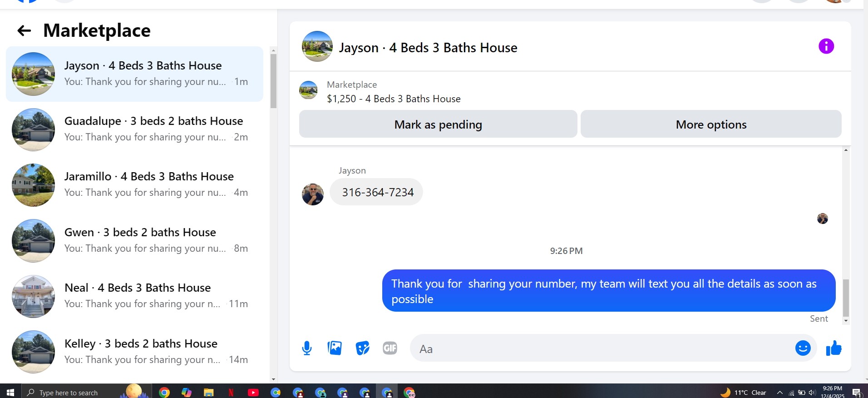This screenshot has width=868, height=398.
Task: Choose a sticker using the sticker icon
Action: (362, 348)
